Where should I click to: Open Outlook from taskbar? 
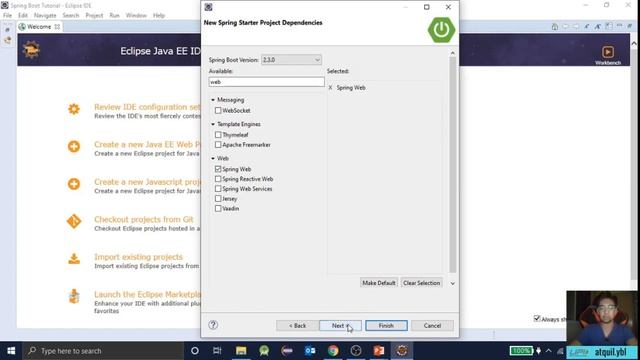click(x=310, y=351)
